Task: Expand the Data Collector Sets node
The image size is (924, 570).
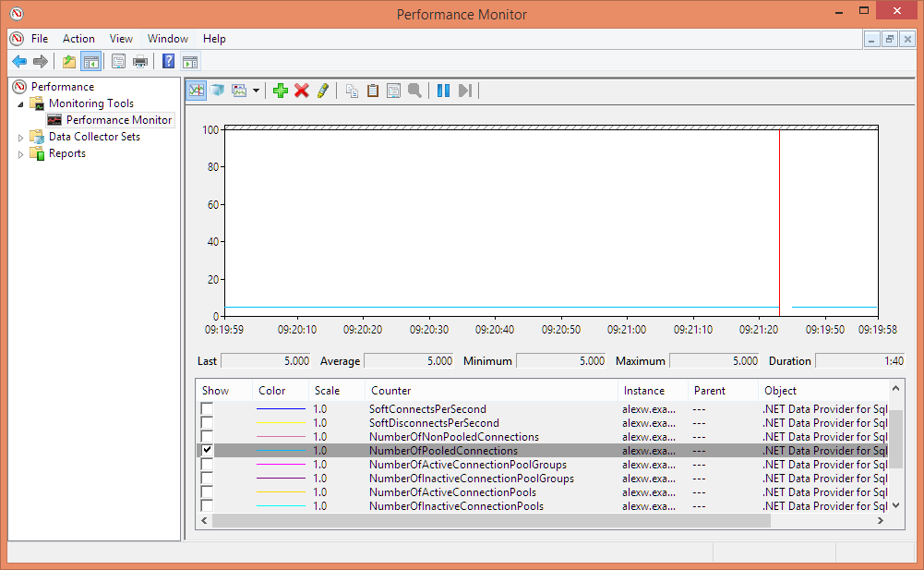Action: coord(20,138)
